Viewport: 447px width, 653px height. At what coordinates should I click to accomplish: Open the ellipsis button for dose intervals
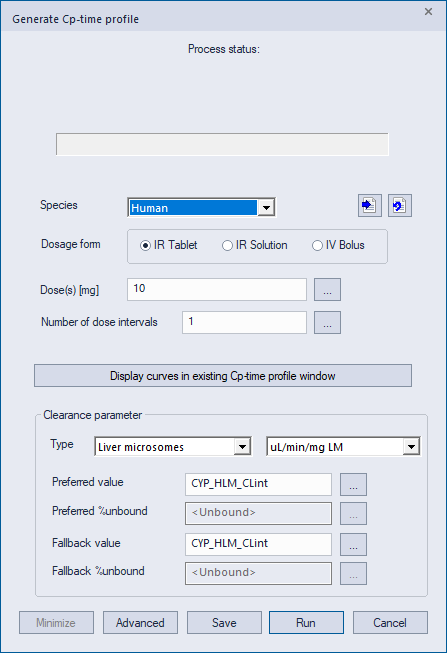coord(327,322)
